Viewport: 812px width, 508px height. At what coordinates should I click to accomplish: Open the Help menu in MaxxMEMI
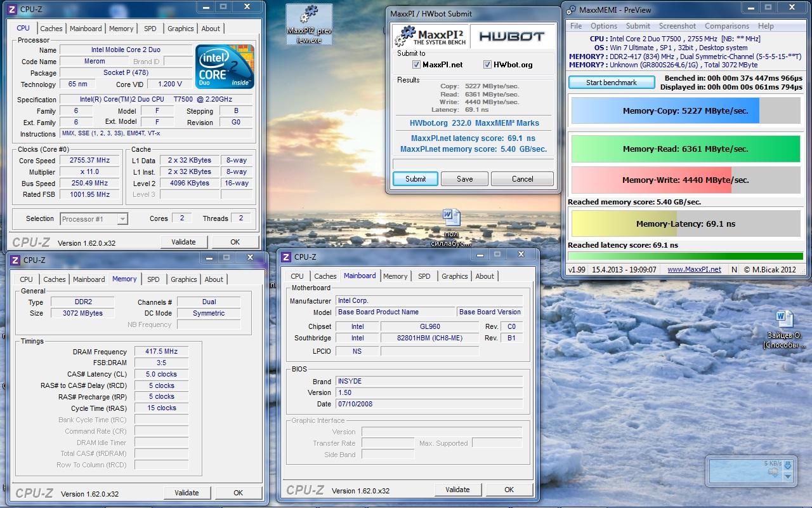(x=766, y=26)
